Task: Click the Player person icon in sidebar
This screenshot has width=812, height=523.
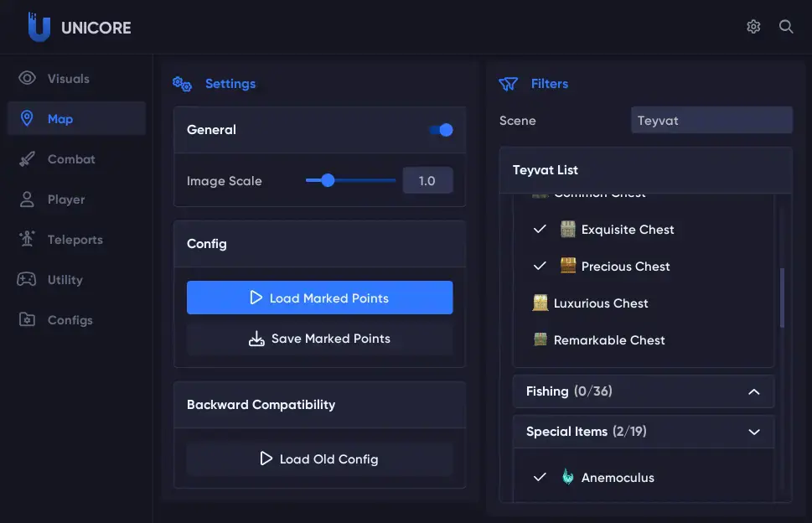Action: click(x=27, y=199)
